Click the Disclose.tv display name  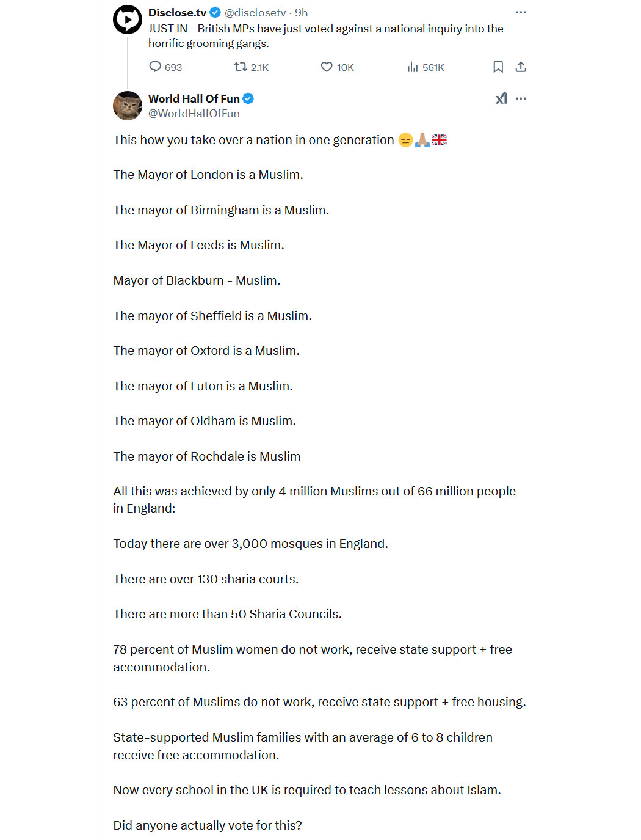177,13
